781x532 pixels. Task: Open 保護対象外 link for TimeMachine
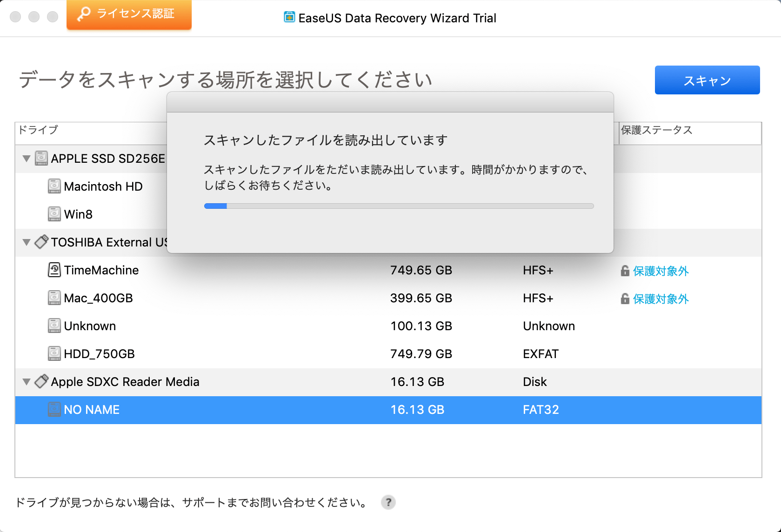point(661,271)
